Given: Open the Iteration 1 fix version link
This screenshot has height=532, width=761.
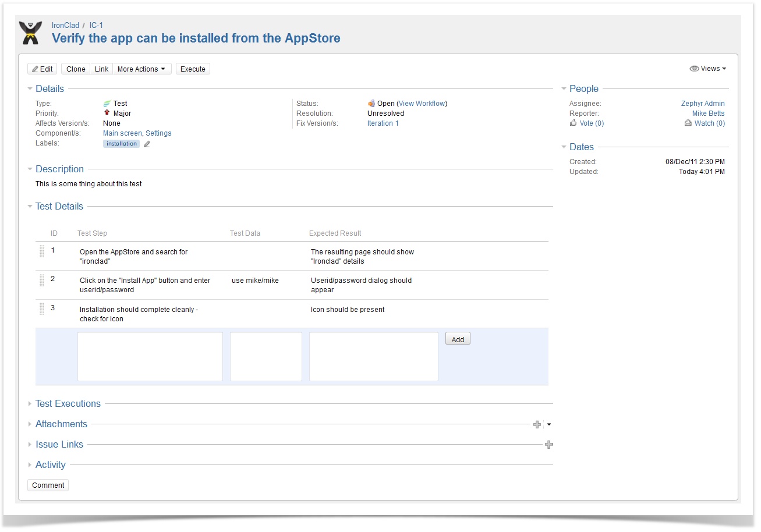Looking at the screenshot, I should (383, 123).
